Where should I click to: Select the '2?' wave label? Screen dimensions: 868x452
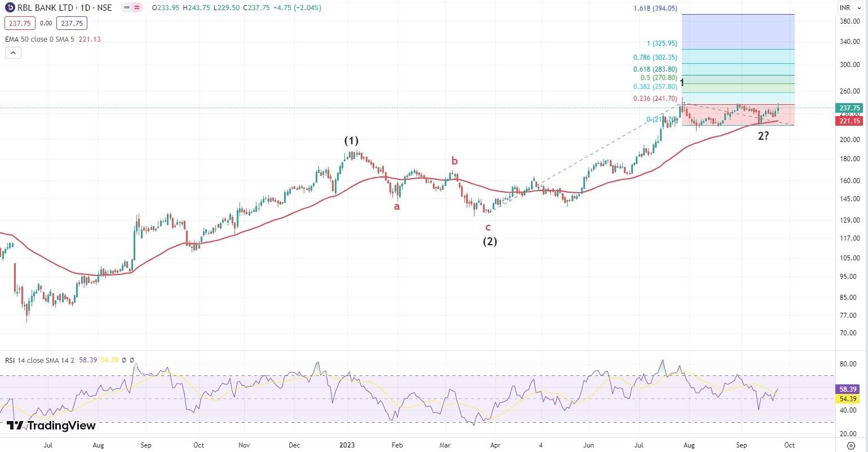coord(763,136)
